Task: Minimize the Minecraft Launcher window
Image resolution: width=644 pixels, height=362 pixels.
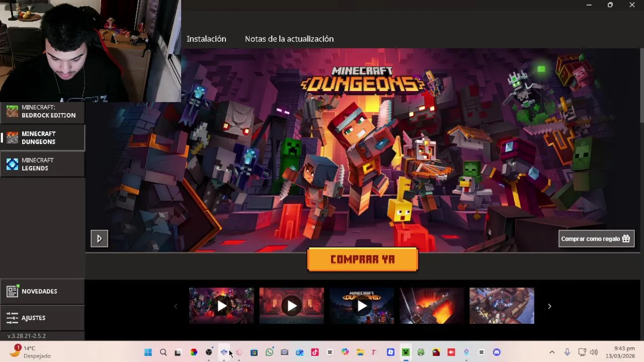Action: click(589, 5)
